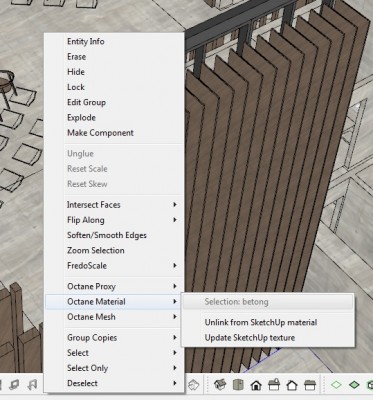Click the door-shaped view toolbar icon

click(238, 385)
